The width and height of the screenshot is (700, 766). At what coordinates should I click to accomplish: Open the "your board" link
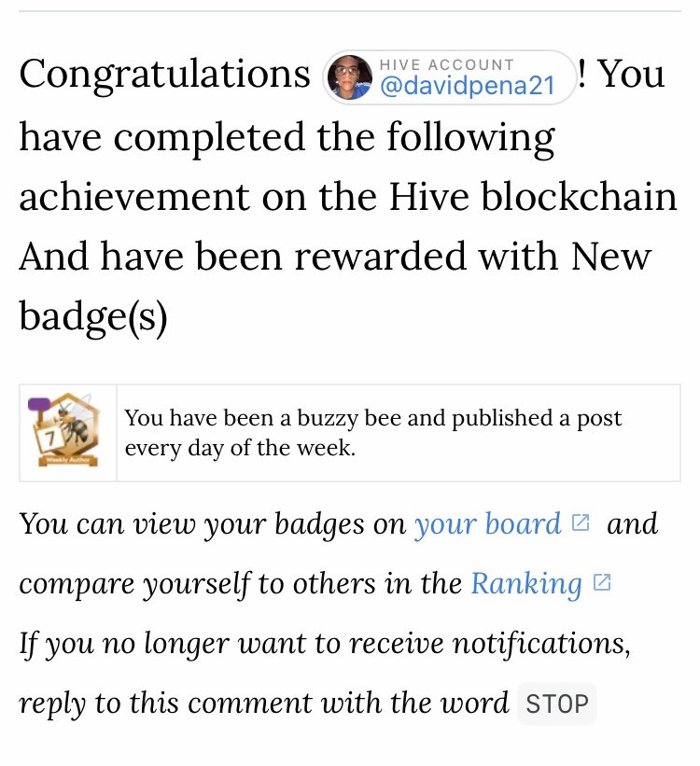click(487, 523)
